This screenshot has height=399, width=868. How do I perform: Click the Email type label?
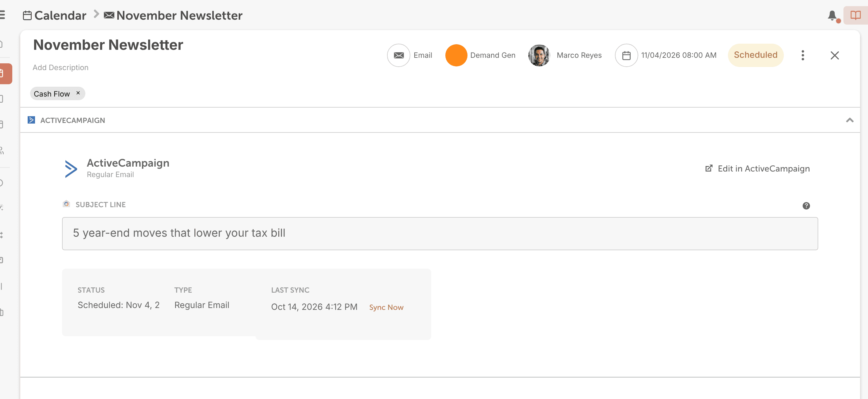point(423,55)
